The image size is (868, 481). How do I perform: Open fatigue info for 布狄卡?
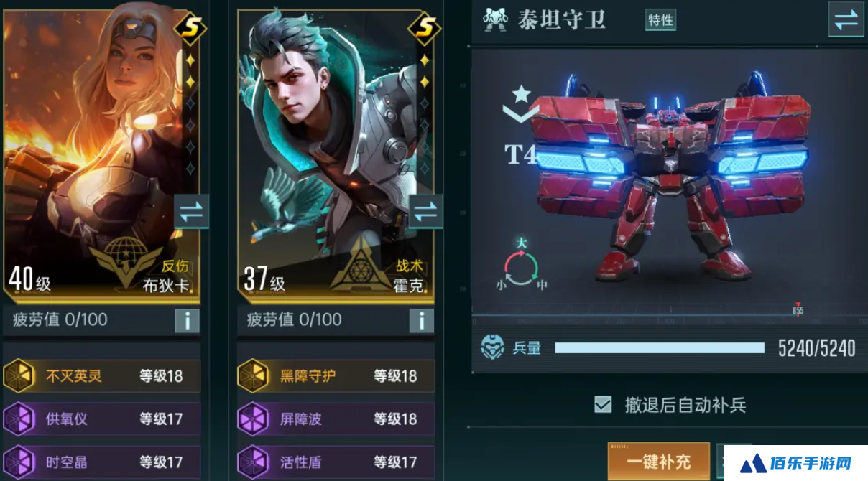[x=188, y=320]
